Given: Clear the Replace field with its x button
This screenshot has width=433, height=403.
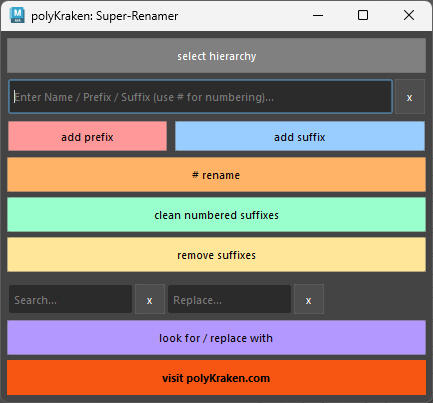Looking at the screenshot, I should click(x=309, y=299).
